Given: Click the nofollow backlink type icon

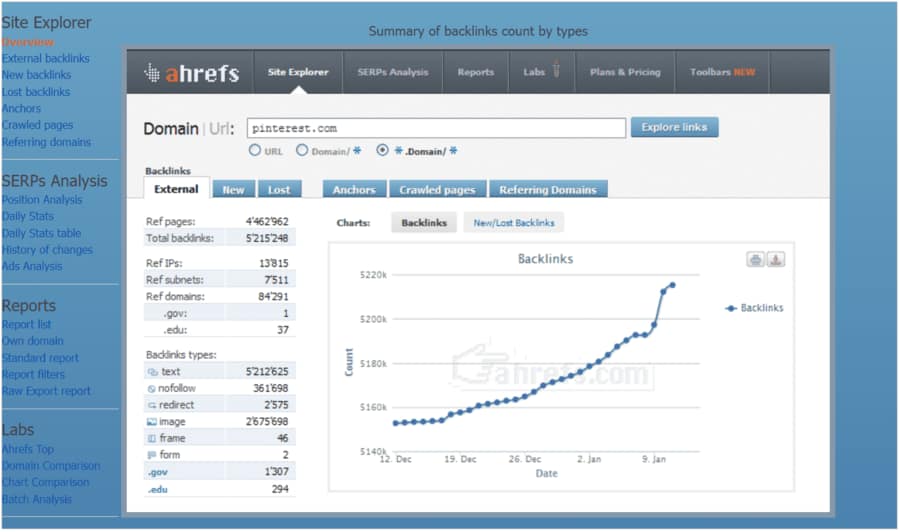Looking at the screenshot, I should coord(152,389).
